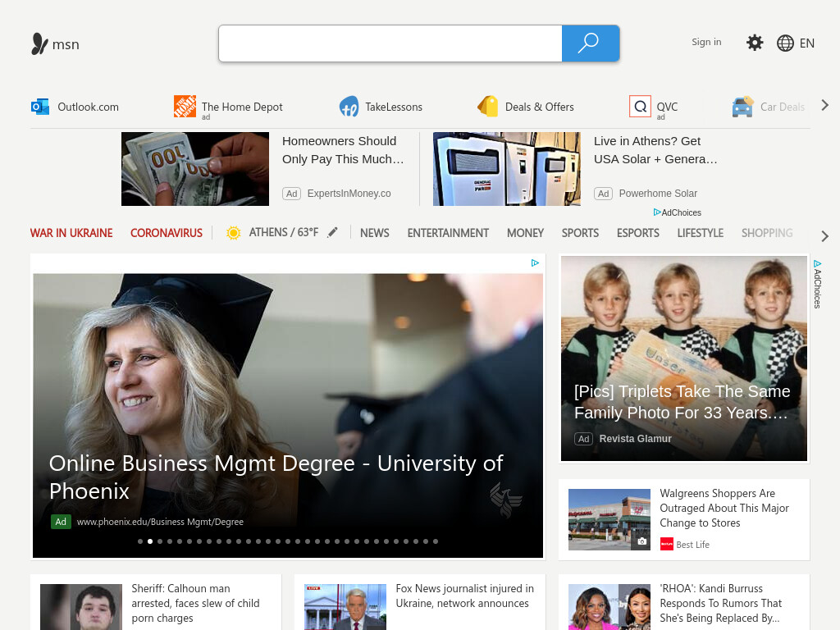840x630 pixels.
Task: Expand shortcut links with the right chevron
Action: click(825, 106)
